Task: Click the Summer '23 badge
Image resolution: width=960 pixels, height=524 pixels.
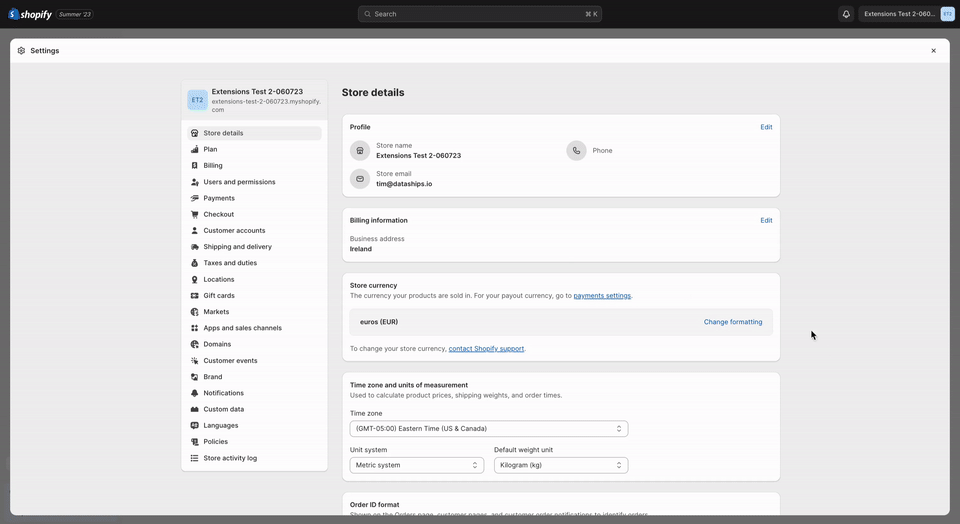Action: point(75,14)
